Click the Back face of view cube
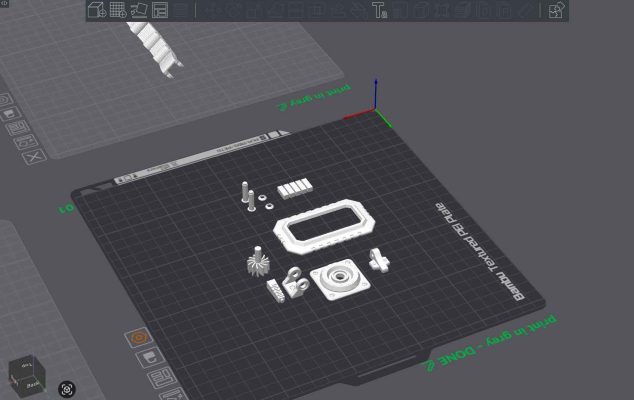The width and height of the screenshot is (634, 400). pyautogui.click(x=32, y=386)
